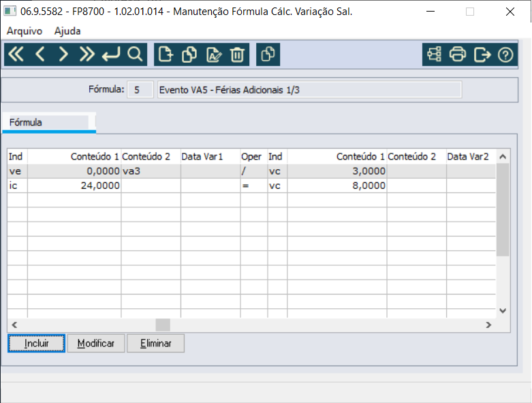Click the Data Var2 column header
532x403 pixels.
471,157
